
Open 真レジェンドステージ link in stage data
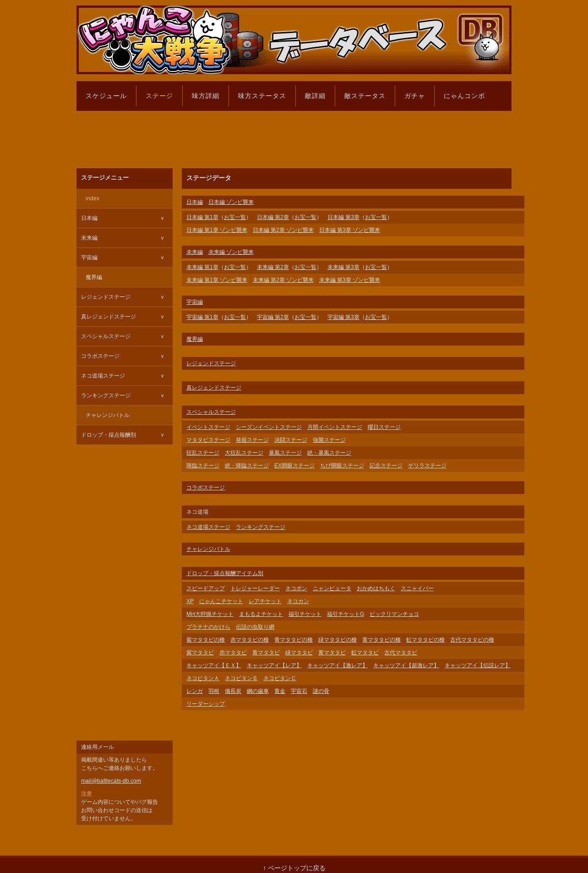214,388
